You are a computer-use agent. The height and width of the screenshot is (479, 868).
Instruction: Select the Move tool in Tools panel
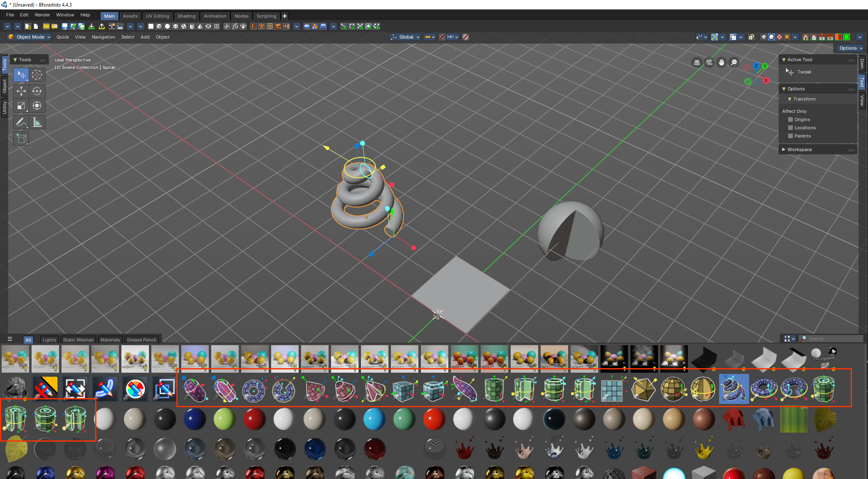tap(21, 91)
